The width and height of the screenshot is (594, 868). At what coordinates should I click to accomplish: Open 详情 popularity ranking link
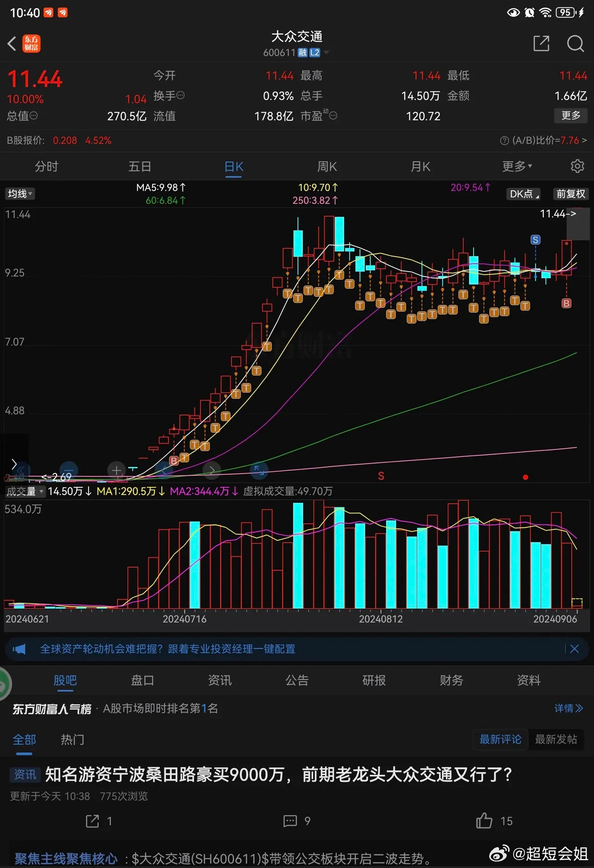coord(568,708)
